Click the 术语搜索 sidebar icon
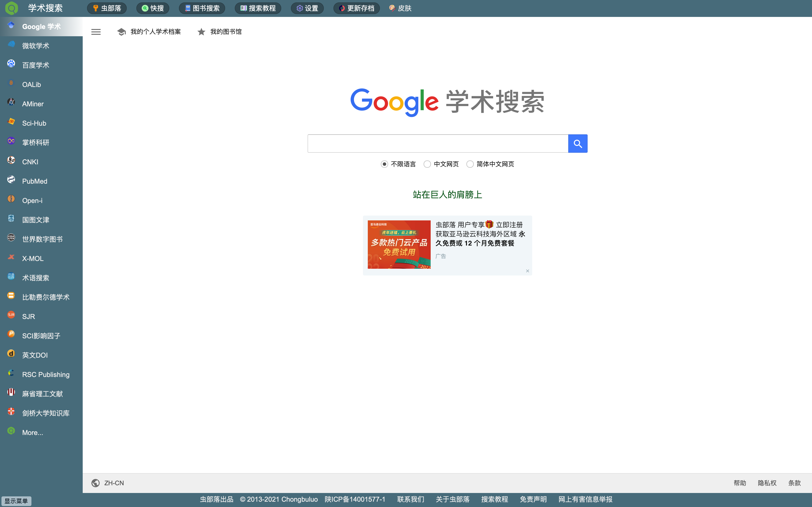 click(x=11, y=276)
